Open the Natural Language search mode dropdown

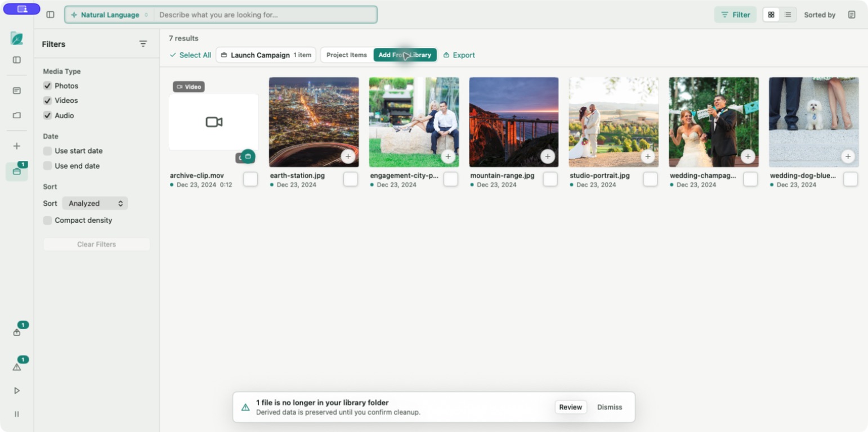[110, 15]
